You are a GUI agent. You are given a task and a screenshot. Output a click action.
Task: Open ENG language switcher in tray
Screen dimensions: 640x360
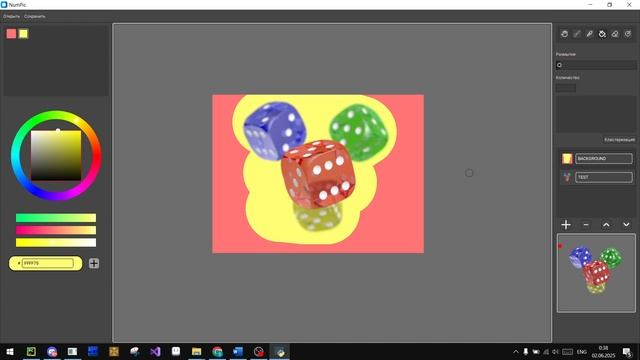[582, 351]
